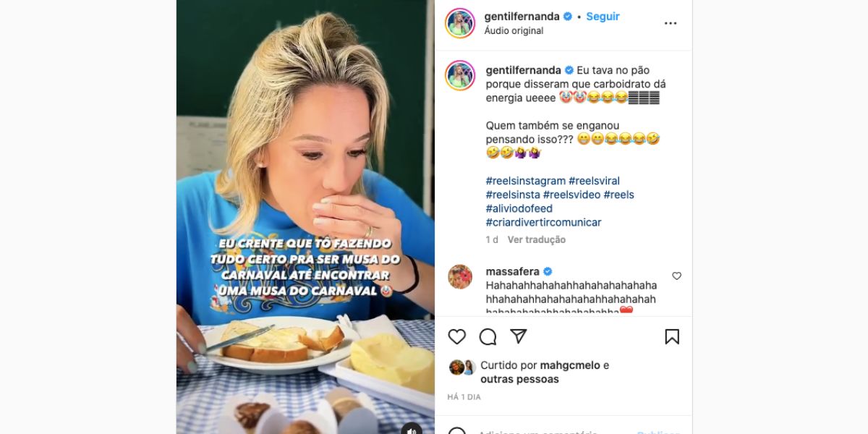868x434 pixels.
Task: Save post with bookmark icon
Action: point(672,336)
